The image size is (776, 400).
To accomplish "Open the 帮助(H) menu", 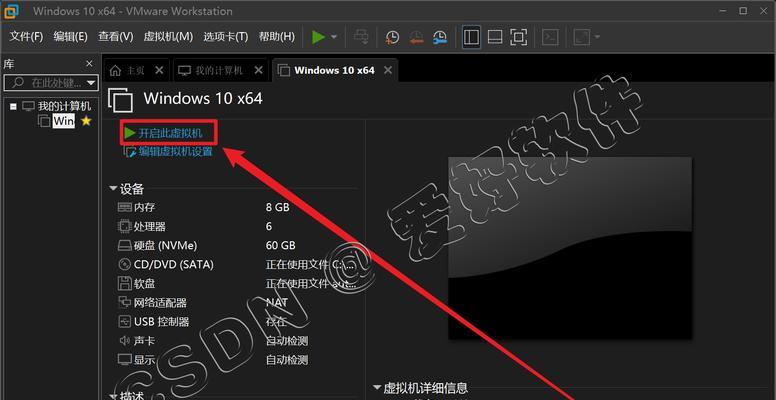I will coord(277,37).
